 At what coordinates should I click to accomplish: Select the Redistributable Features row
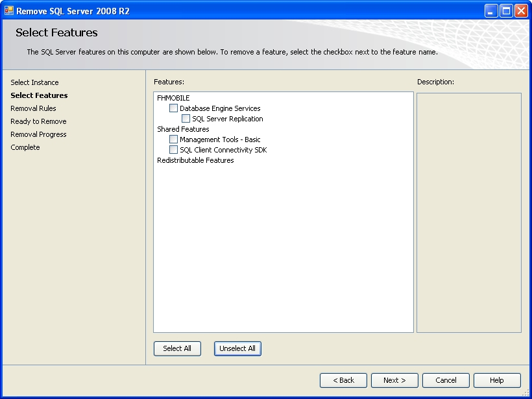pos(195,160)
